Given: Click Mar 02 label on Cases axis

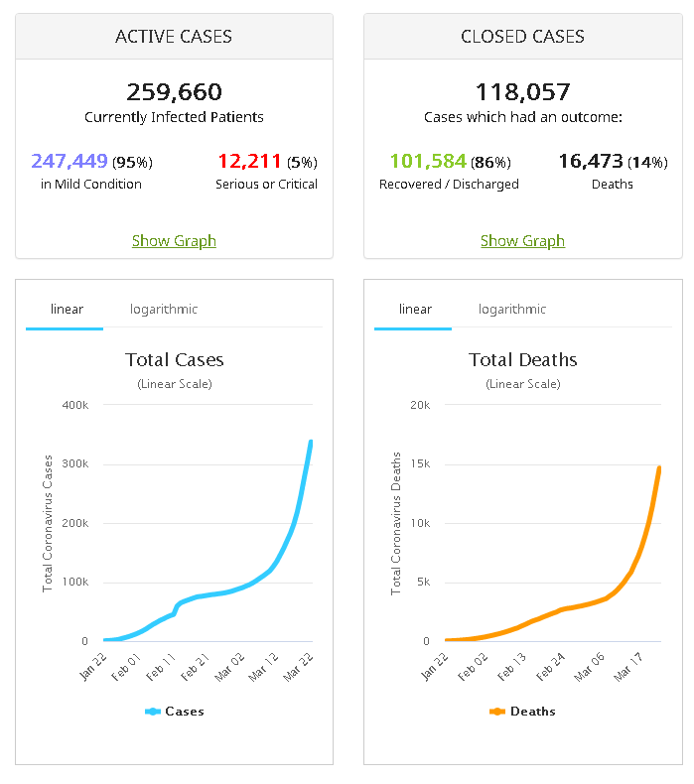Looking at the screenshot, I should [x=229, y=667].
